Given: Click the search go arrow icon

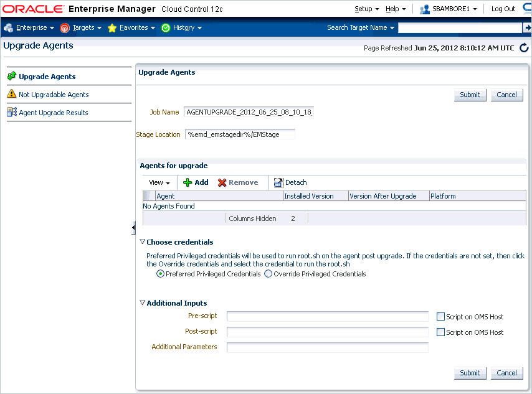Looking at the screenshot, I should pos(527,28).
